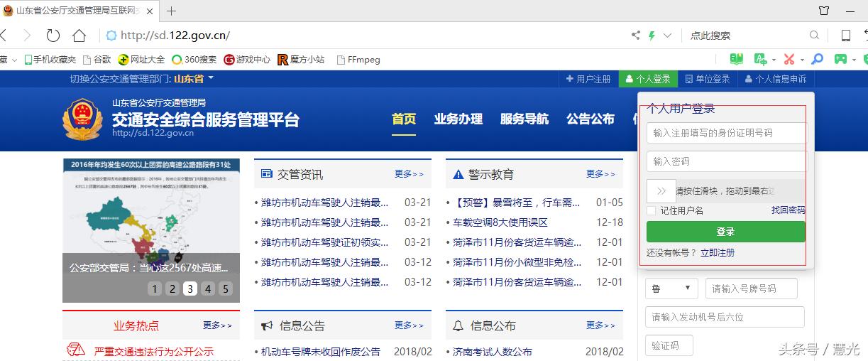Show carousel slide 4
868x361 pixels.
tap(208, 289)
